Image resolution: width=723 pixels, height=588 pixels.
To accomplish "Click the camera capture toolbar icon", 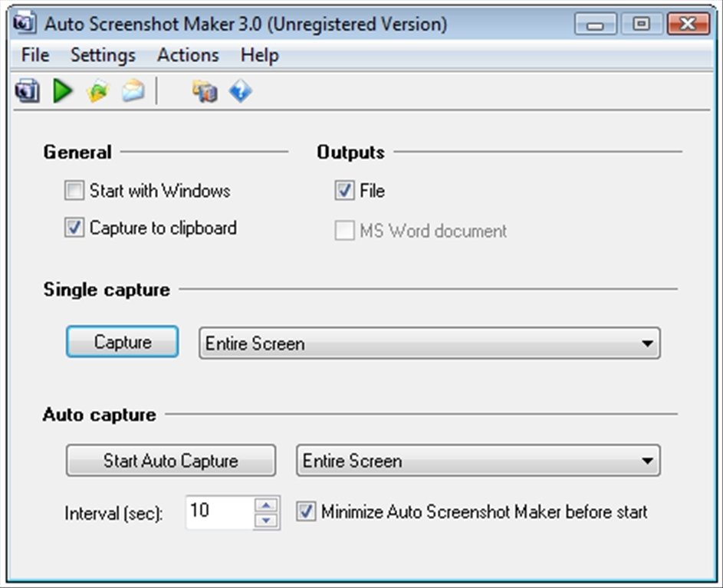I will click(27, 90).
